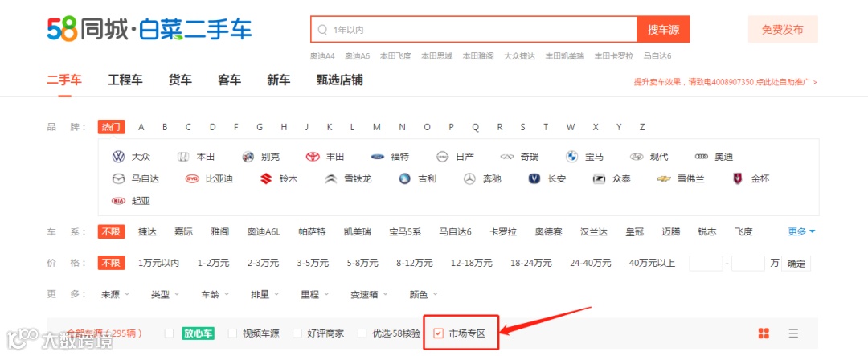Open the 类型 dropdown filter
Viewport: 868px width, 356px height.
(x=165, y=295)
